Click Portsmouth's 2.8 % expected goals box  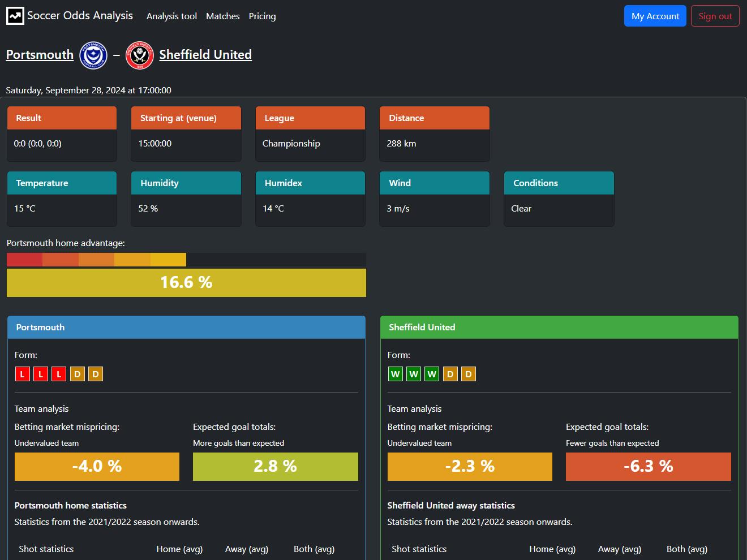[x=276, y=467]
